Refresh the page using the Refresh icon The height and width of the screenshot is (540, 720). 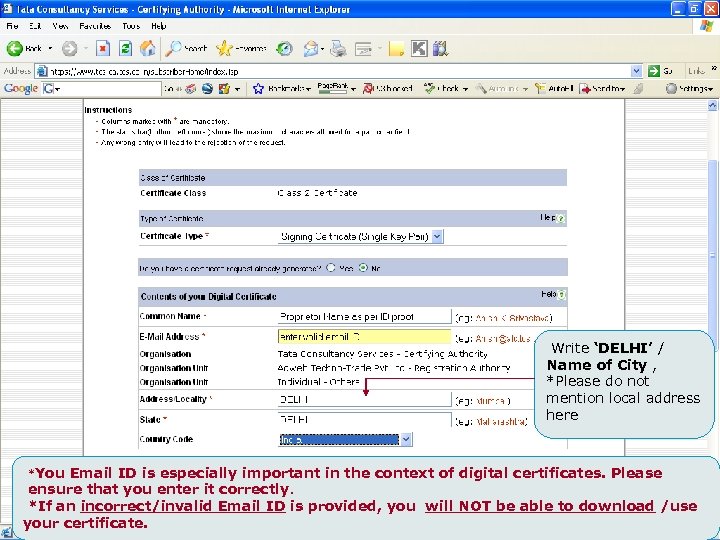click(x=125, y=48)
